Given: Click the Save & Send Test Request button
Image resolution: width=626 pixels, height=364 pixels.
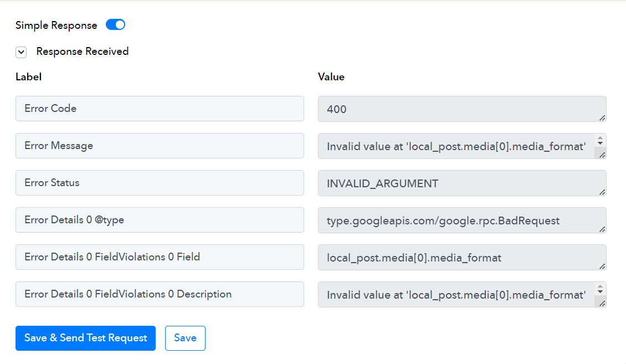Looking at the screenshot, I should click(x=85, y=338).
